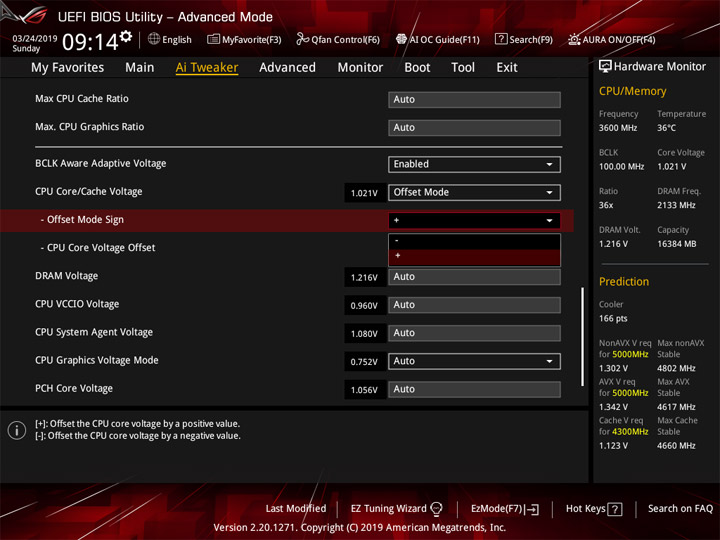
Task: Open CPU Graphics Voltage Mode dropdown
Action: (x=474, y=361)
